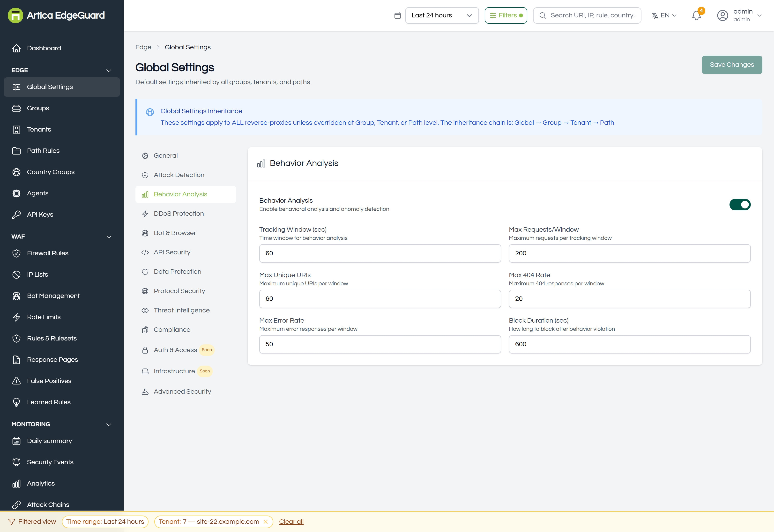
Task: Collapse the WAF sidebar section
Action: coord(109,237)
